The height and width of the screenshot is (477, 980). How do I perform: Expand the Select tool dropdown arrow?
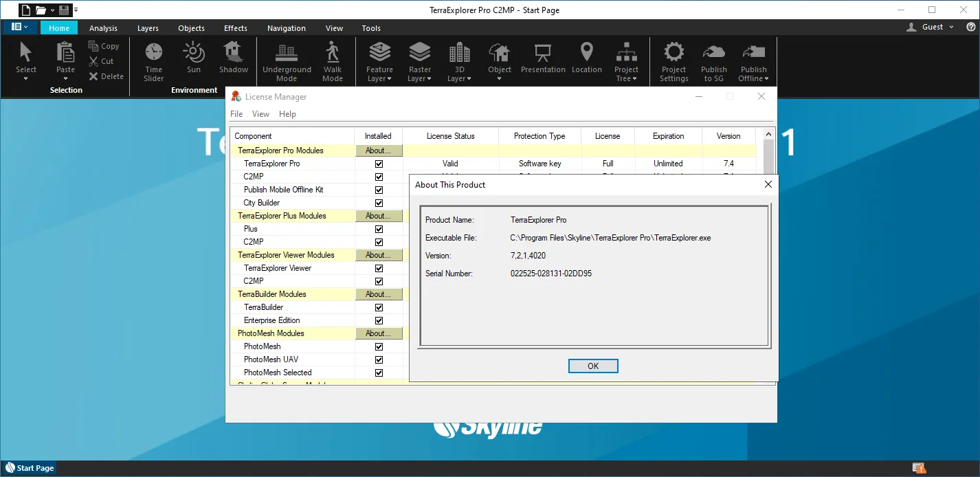[26, 78]
